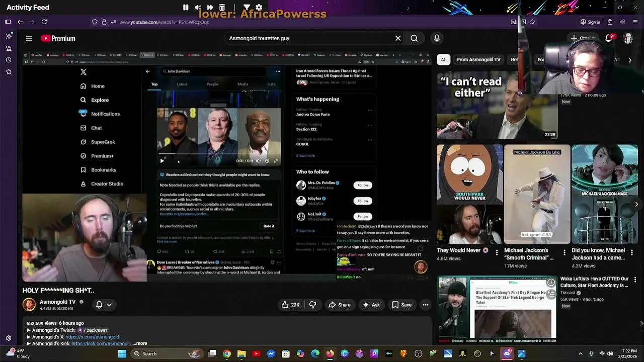Open Chrome from the taskbar
The height and width of the screenshot is (362, 644).
[227, 354]
